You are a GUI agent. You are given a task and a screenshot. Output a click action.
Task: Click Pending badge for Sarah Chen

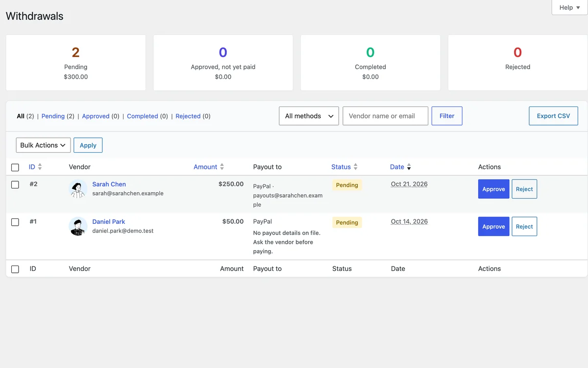[x=347, y=185]
